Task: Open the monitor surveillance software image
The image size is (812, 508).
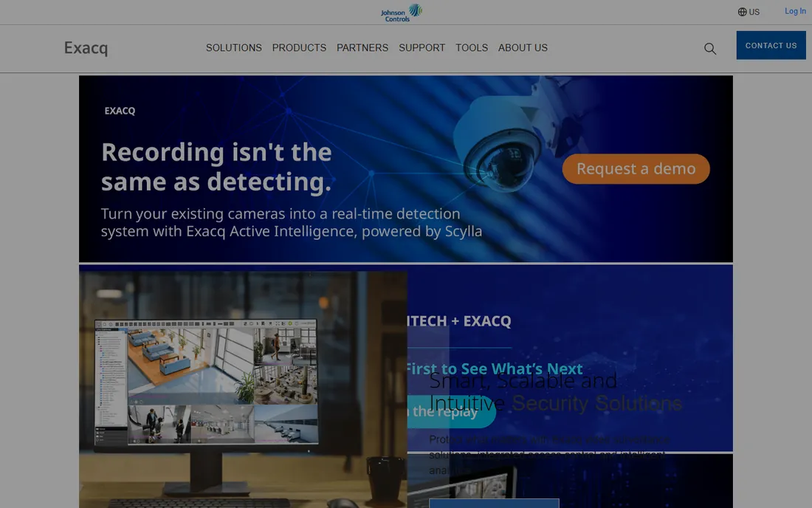Action: coord(243,389)
